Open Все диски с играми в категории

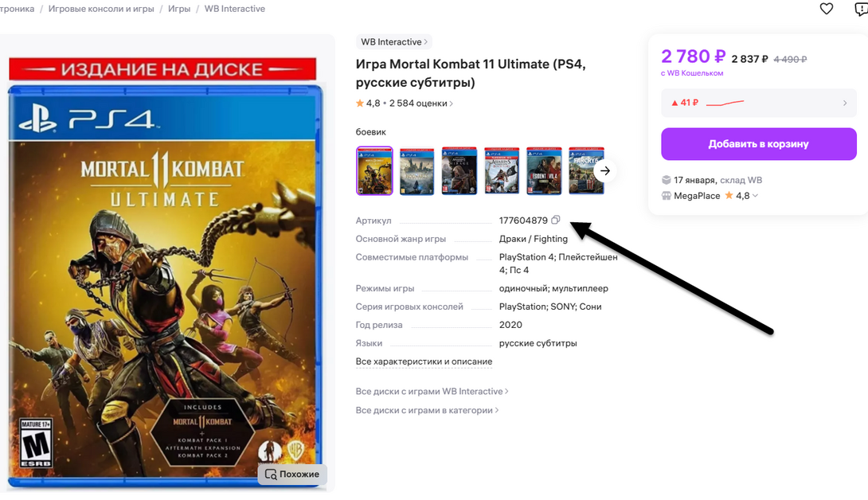coord(427,410)
